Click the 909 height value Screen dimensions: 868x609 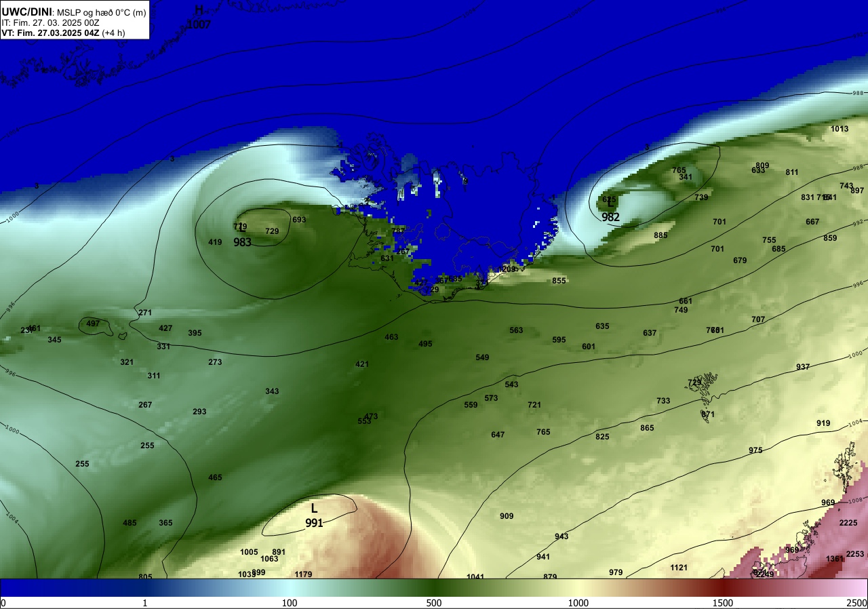[x=507, y=516]
